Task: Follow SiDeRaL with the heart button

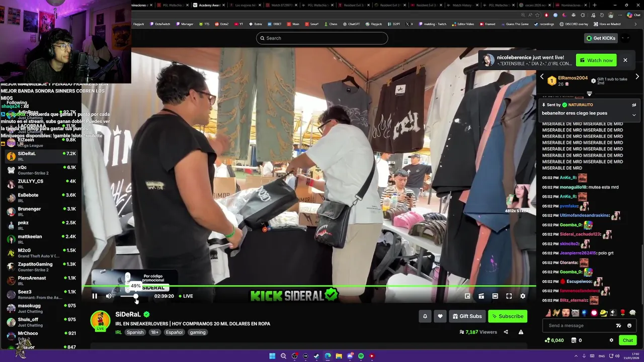Action: click(x=440, y=316)
